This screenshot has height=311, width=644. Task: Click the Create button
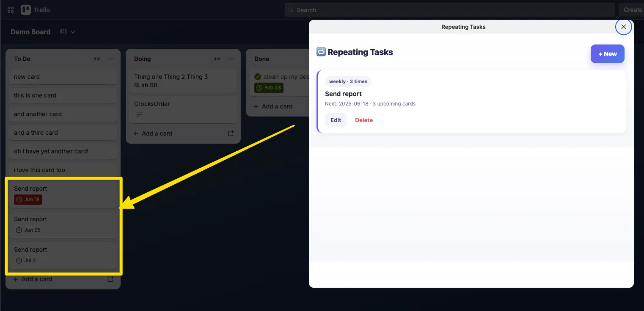point(633,10)
